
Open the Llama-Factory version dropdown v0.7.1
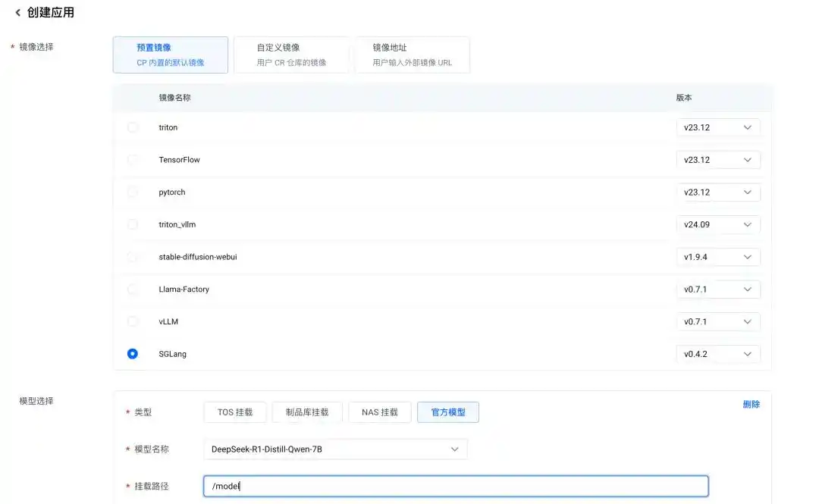(x=717, y=289)
